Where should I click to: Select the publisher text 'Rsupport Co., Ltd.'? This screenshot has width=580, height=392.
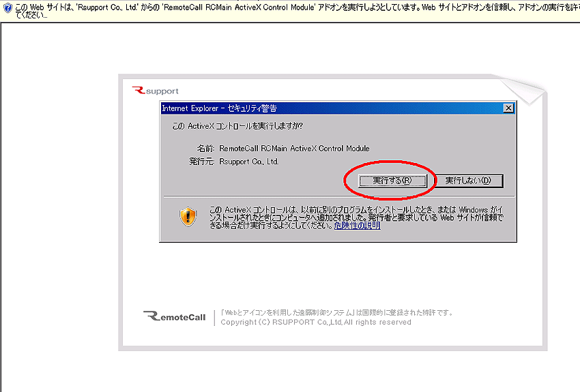tap(249, 162)
